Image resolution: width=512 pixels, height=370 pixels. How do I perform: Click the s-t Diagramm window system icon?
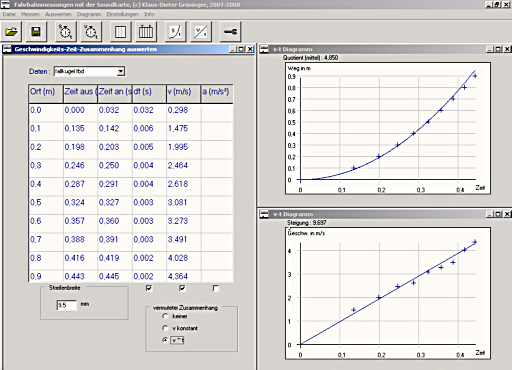coord(264,49)
